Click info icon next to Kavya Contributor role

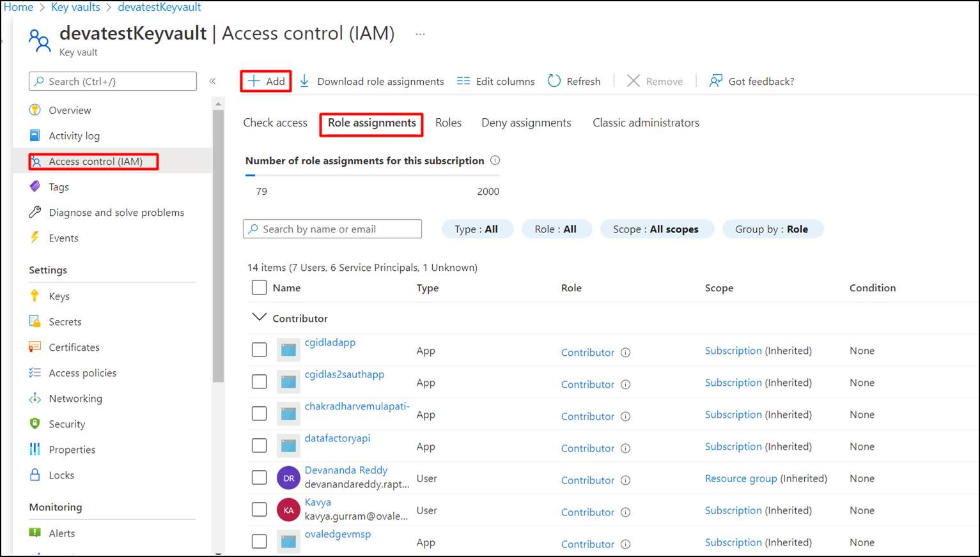coord(626,512)
